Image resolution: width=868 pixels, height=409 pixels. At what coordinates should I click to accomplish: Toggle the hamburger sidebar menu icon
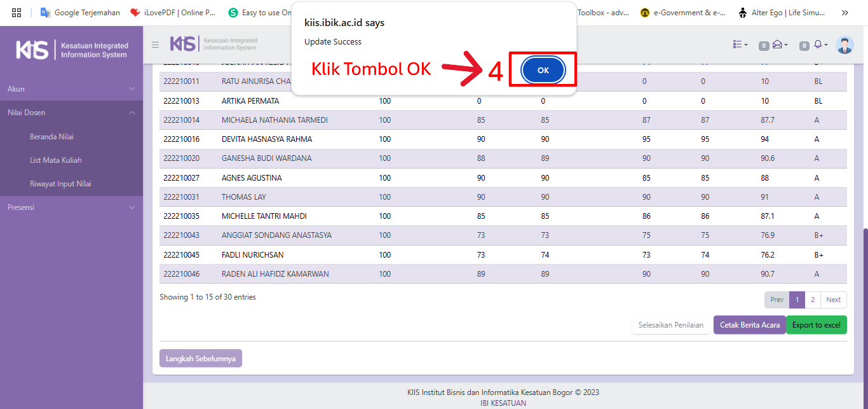click(155, 45)
